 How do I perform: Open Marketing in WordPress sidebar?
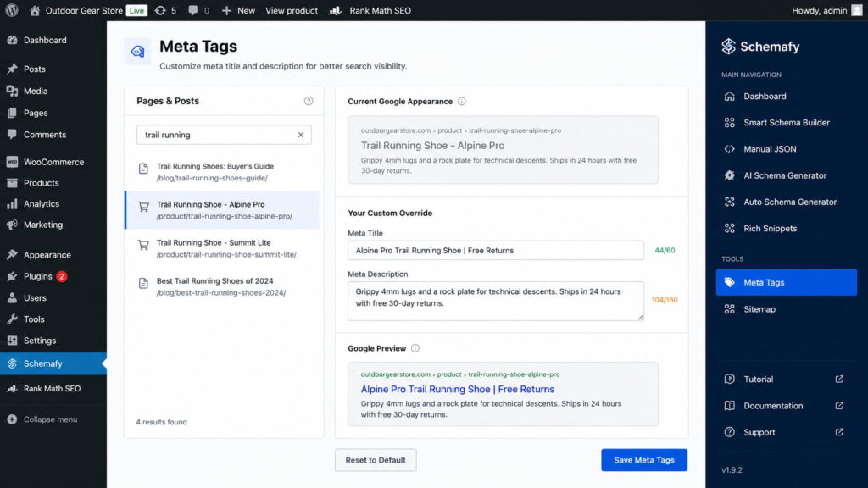53,225
